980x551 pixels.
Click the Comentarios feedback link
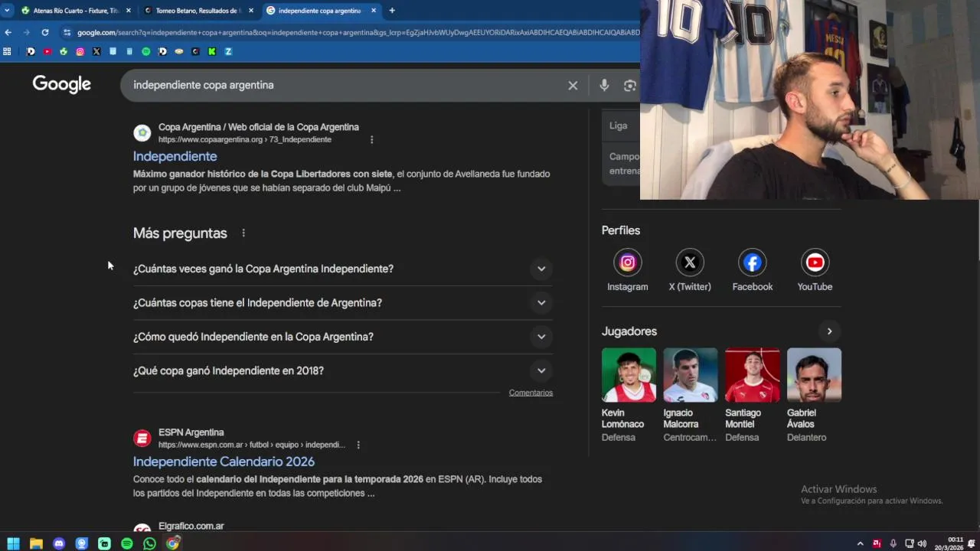tap(531, 393)
